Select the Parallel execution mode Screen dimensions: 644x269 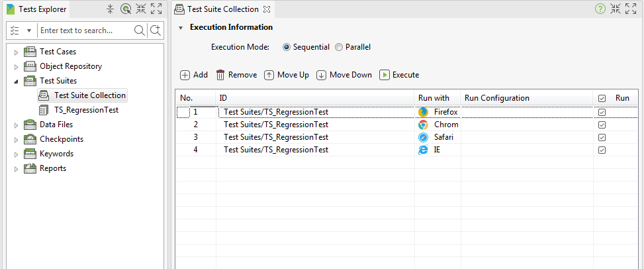click(339, 47)
